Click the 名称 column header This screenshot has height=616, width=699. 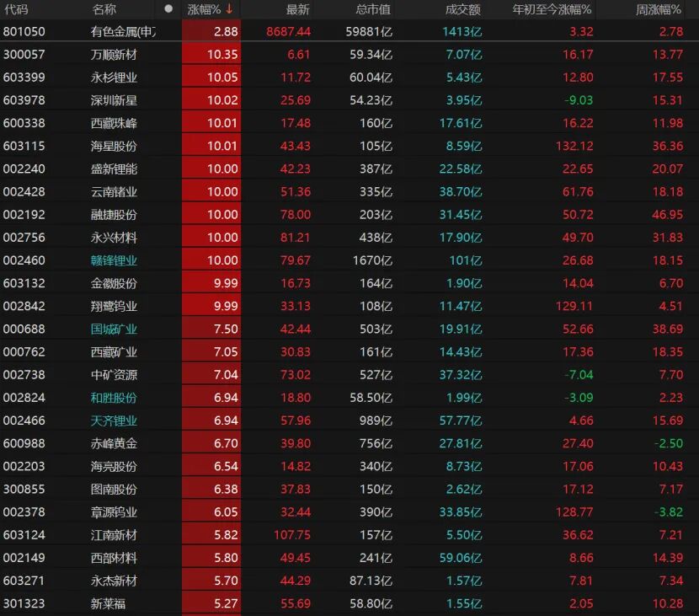[104, 9]
